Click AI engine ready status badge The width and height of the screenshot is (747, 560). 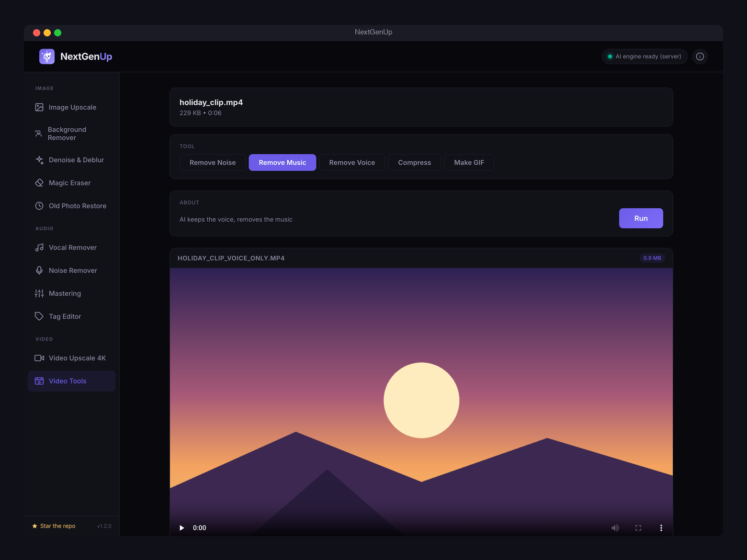(x=645, y=56)
